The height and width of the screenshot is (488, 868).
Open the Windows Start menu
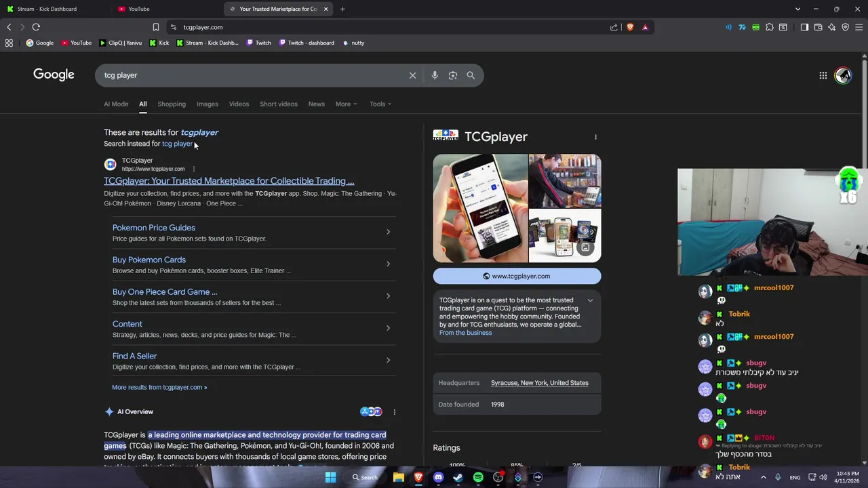coord(330,477)
